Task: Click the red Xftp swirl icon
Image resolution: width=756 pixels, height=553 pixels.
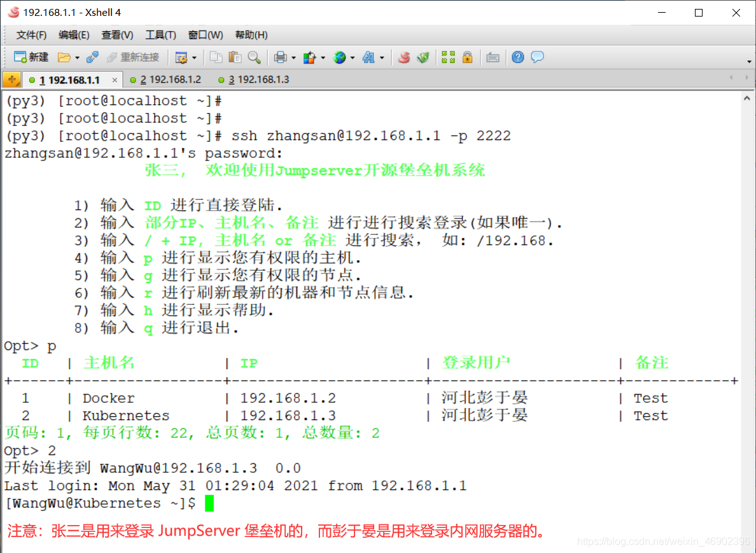Action: tap(404, 57)
